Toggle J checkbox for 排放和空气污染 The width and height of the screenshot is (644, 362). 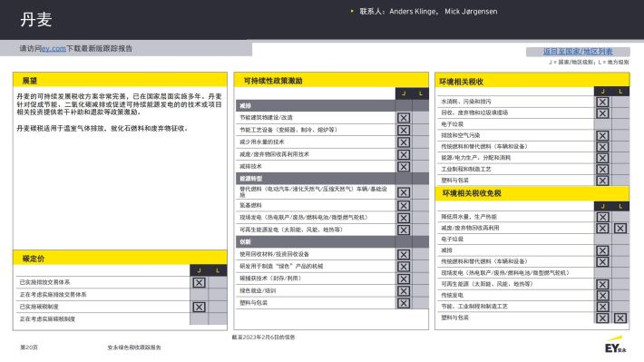point(602,135)
